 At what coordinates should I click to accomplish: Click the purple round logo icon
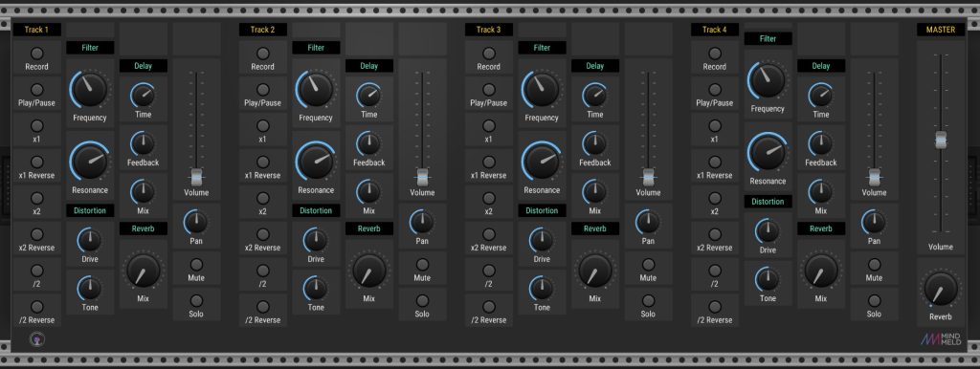(x=37, y=339)
